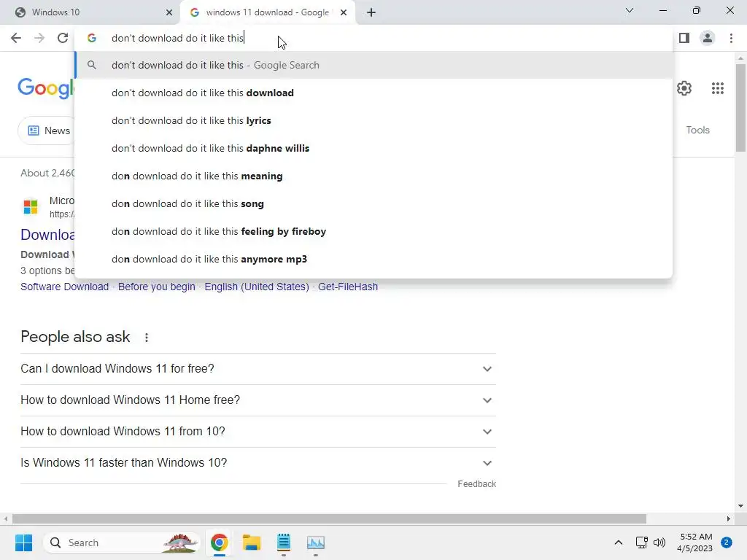The image size is (747, 560).
Task: Click the horizontal scrollbar right arrow
Action: click(729, 518)
